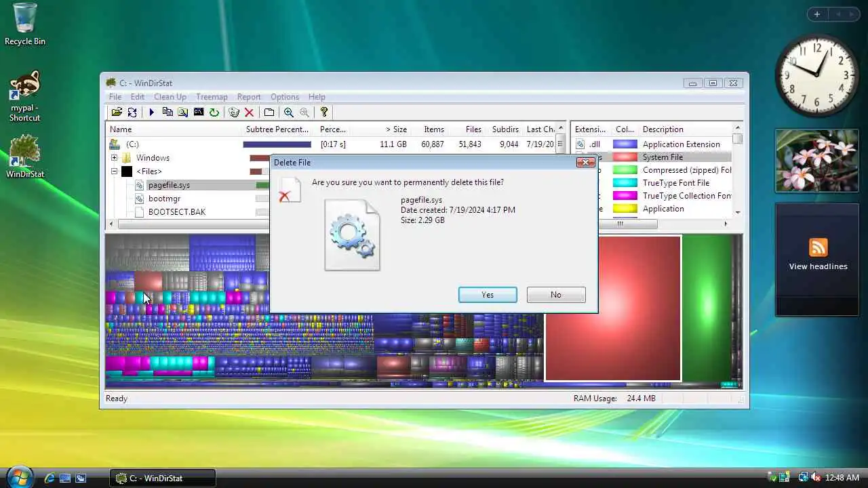The height and width of the screenshot is (488, 868).
Task: Click the Description column header
Action: [686, 129]
